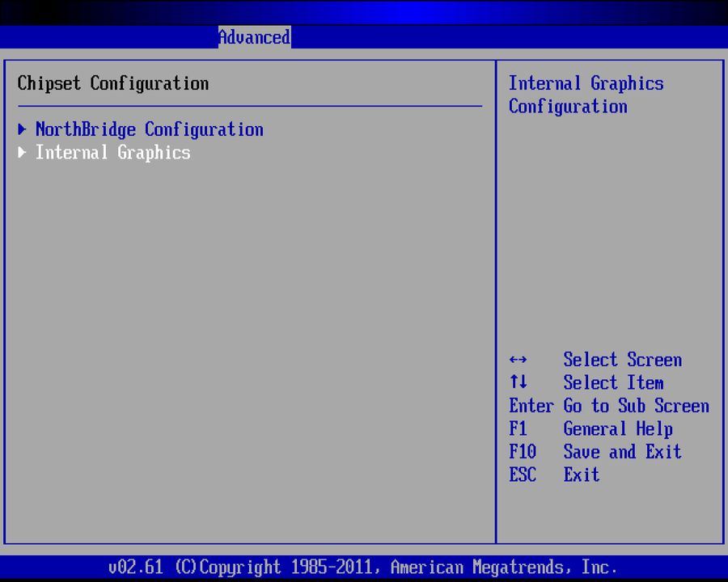Image resolution: width=728 pixels, height=582 pixels.
Task: Click the General Help hint
Action: [618, 429]
